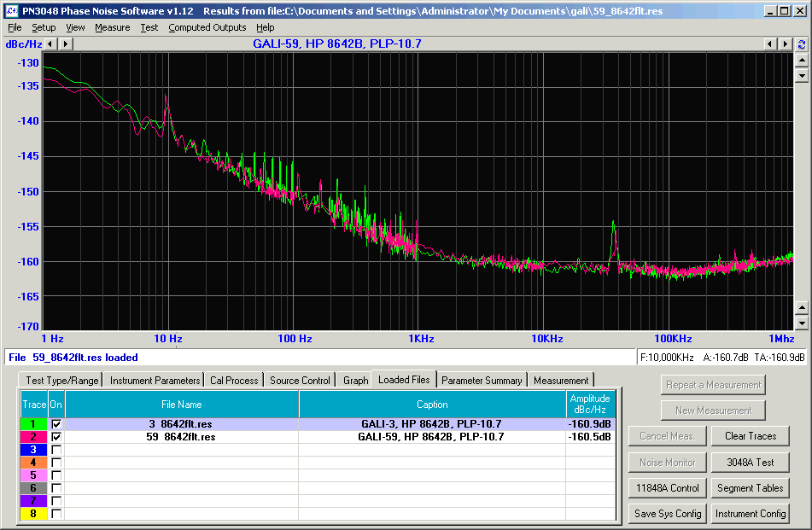This screenshot has height=530, width=812.
Task: Go to the Cal Process tab
Action: [234, 381]
